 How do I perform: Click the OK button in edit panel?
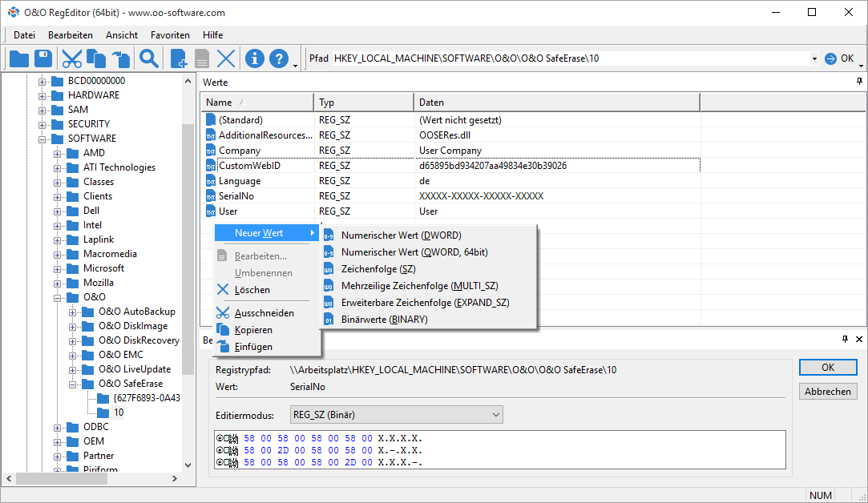pyautogui.click(x=828, y=368)
